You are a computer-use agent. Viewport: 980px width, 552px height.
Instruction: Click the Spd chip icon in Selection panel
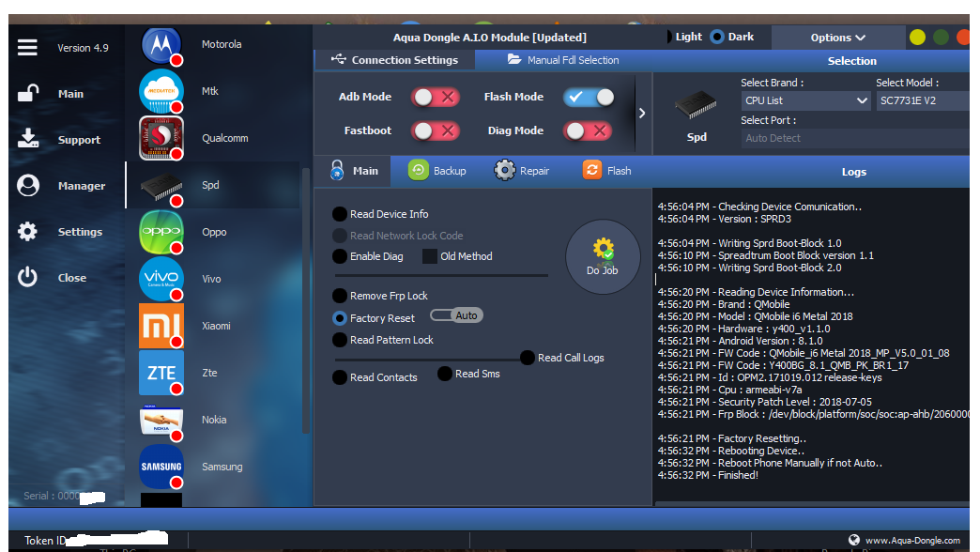click(x=696, y=104)
